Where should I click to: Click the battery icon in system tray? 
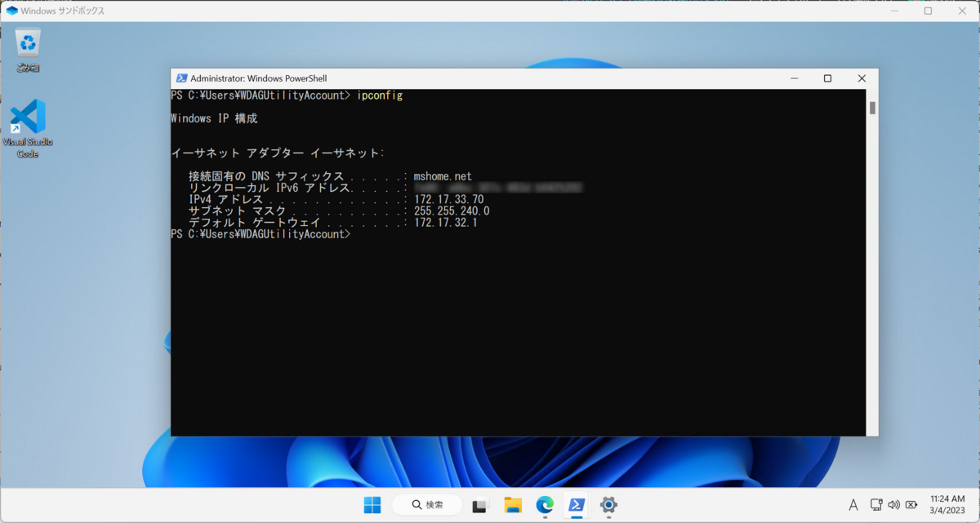[911, 505]
